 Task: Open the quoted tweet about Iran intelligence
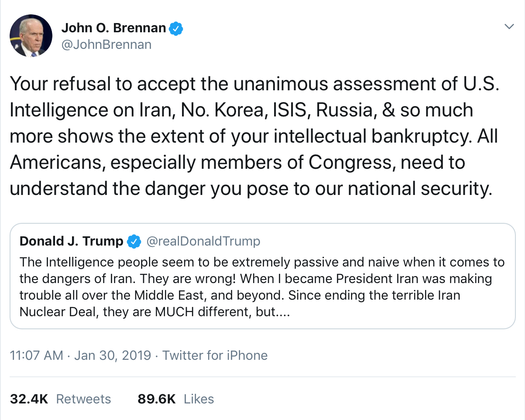point(263,276)
